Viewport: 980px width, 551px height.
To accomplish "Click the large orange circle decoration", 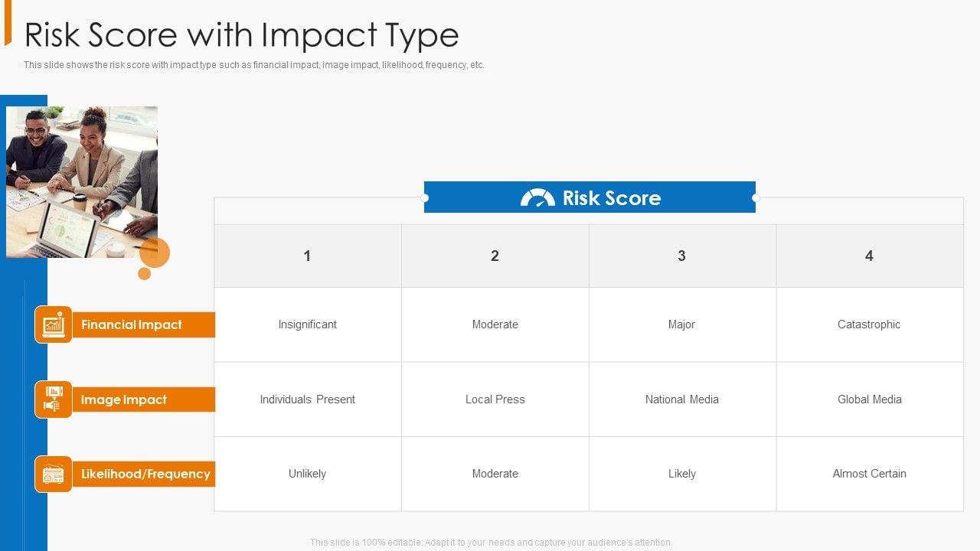I will (155, 253).
